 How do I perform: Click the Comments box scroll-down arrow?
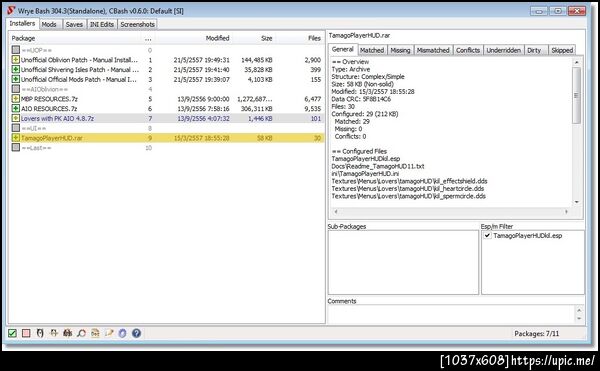coord(579,319)
